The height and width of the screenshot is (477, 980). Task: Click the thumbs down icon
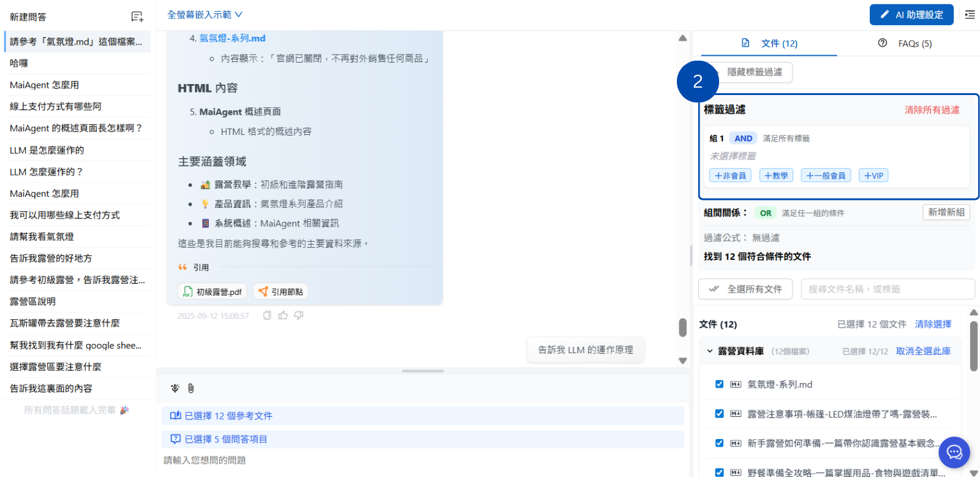coord(299,316)
